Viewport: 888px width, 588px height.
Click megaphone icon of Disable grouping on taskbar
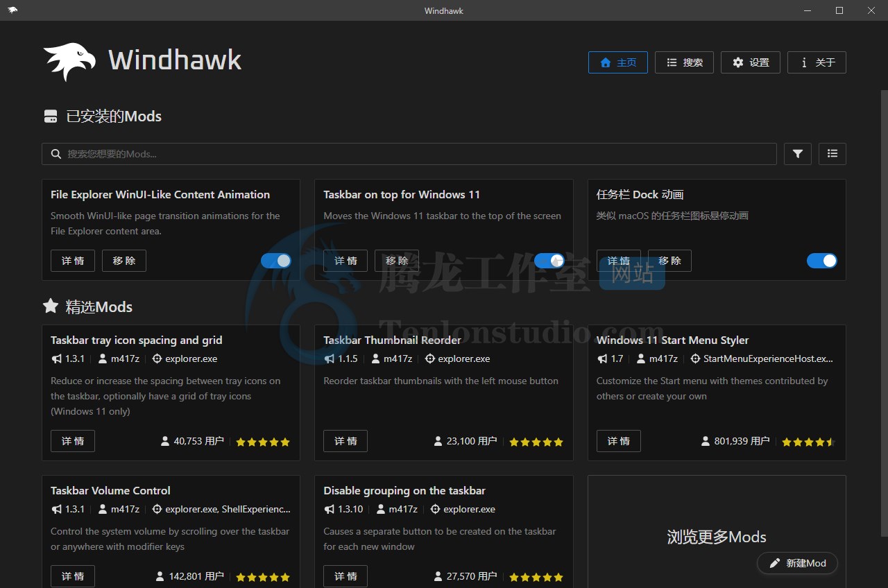point(330,509)
